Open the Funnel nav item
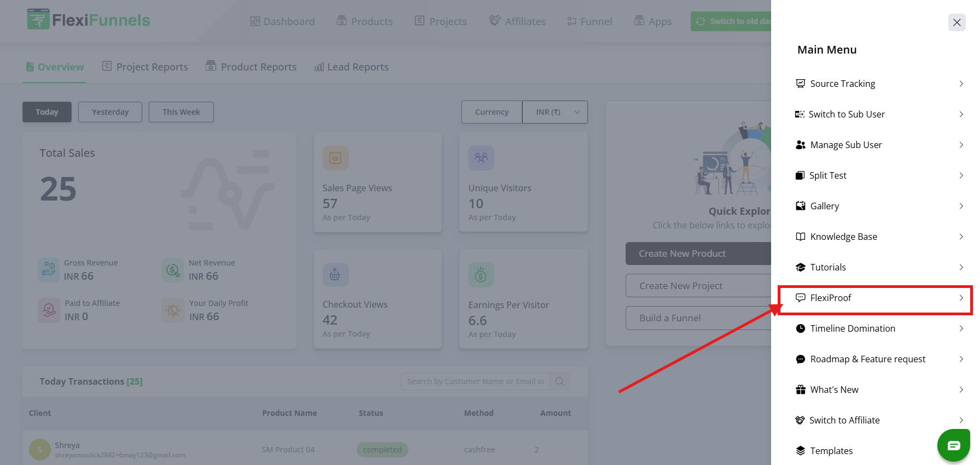This screenshot has height=465, width=980. point(590,21)
